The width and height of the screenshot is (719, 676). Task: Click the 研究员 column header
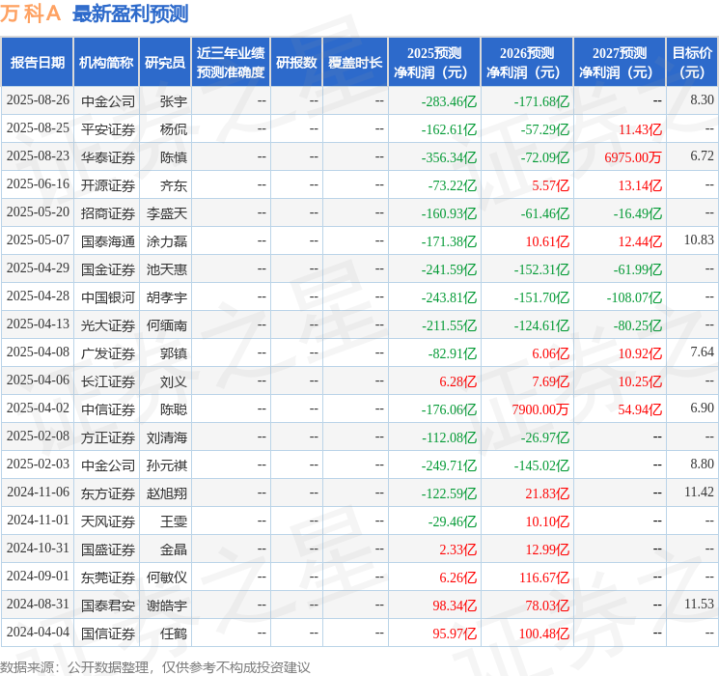pyautogui.click(x=164, y=62)
